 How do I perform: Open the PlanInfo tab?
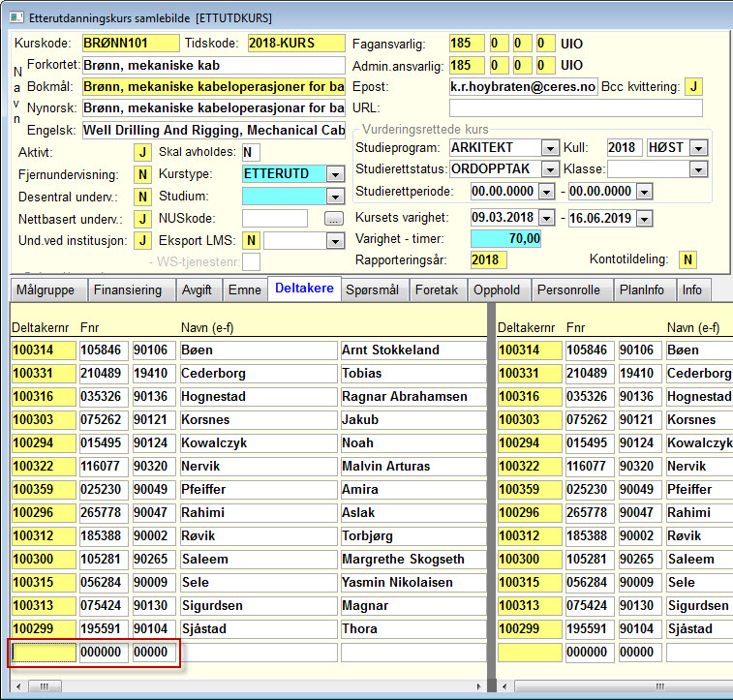coord(645,290)
